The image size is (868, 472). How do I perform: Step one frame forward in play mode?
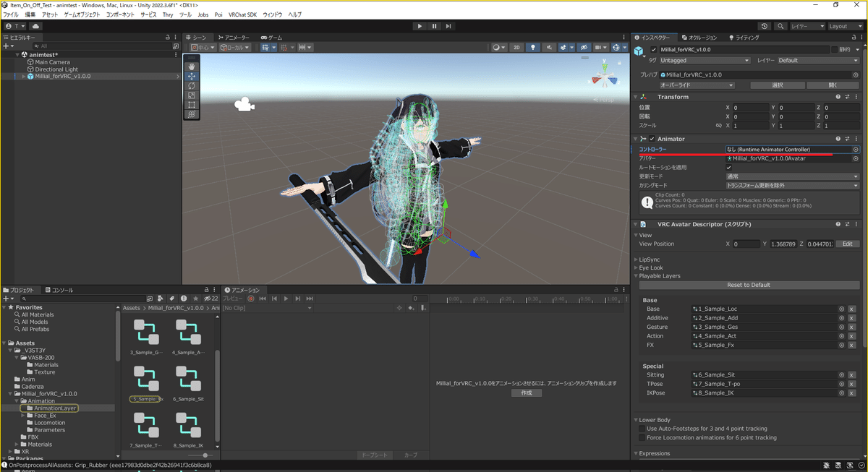[448, 26]
